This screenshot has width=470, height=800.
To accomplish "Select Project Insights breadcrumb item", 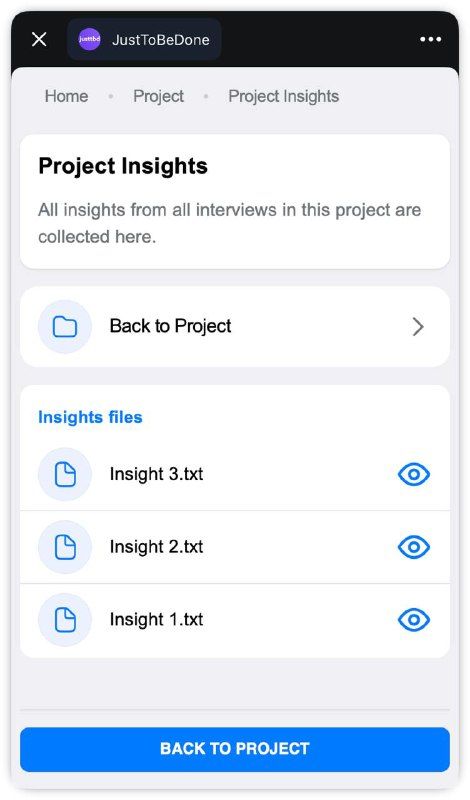I will (284, 96).
